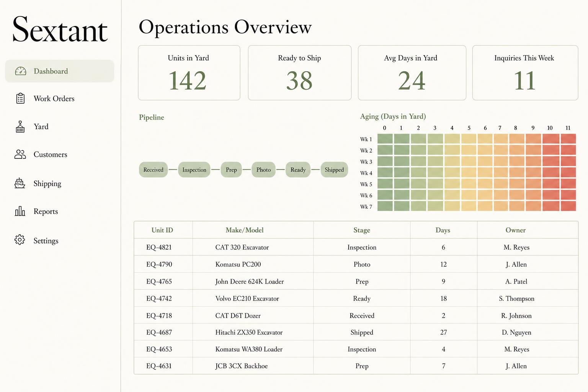Select the Shipped pipeline stage
The image size is (588, 392).
334,170
